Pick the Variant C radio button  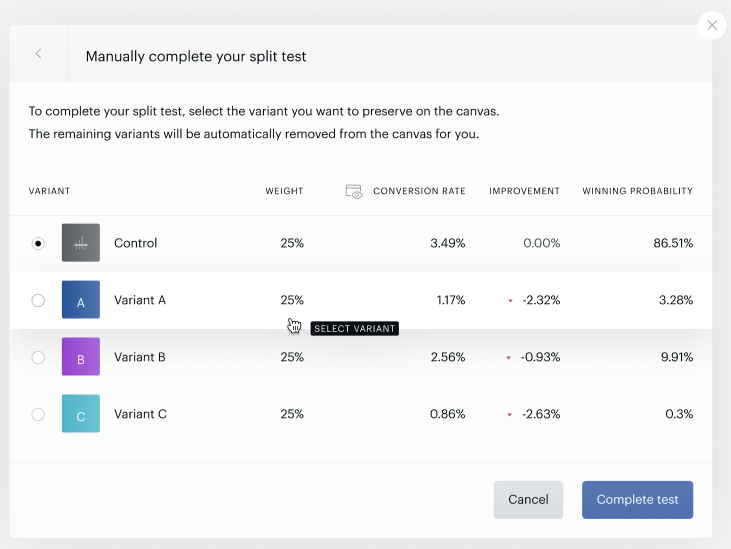coord(38,414)
